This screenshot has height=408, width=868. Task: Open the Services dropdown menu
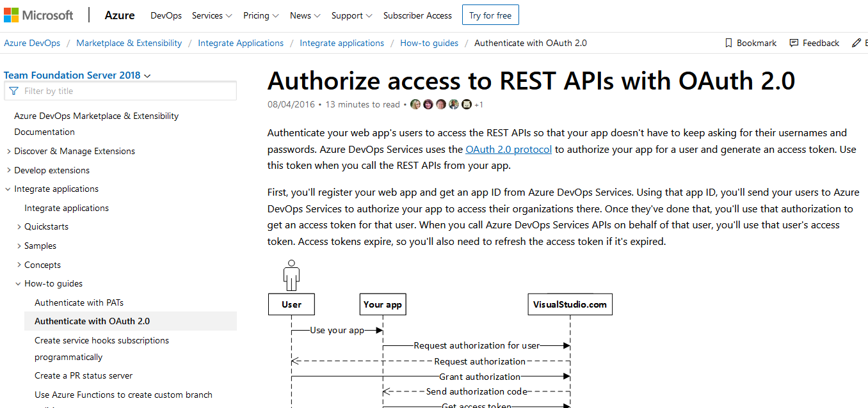212,15
